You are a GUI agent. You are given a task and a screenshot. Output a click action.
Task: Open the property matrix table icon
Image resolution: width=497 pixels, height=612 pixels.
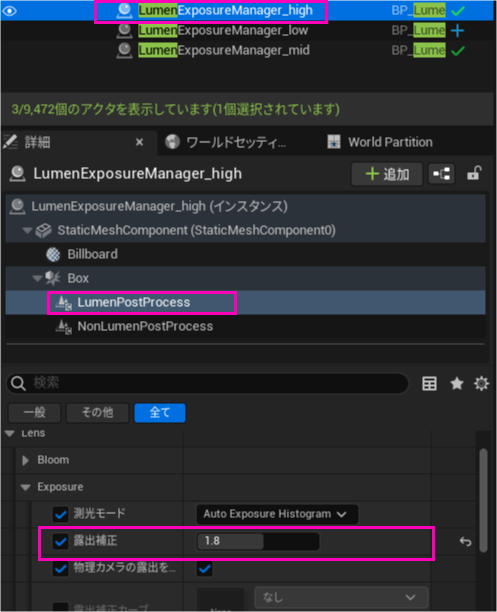point(429,384)
